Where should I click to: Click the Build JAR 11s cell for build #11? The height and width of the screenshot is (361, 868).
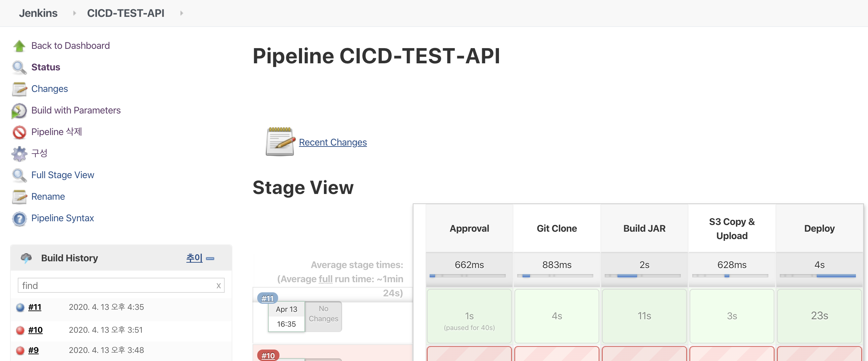[x=644, y=317]
